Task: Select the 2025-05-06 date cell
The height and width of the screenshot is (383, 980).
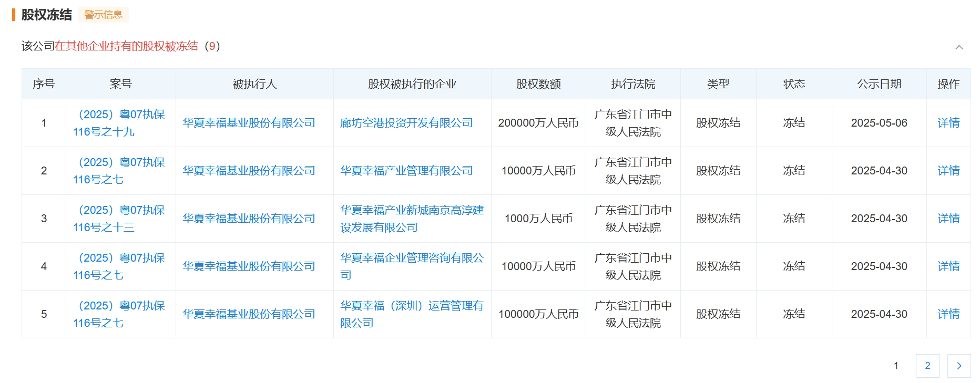Action: point(879,123)
